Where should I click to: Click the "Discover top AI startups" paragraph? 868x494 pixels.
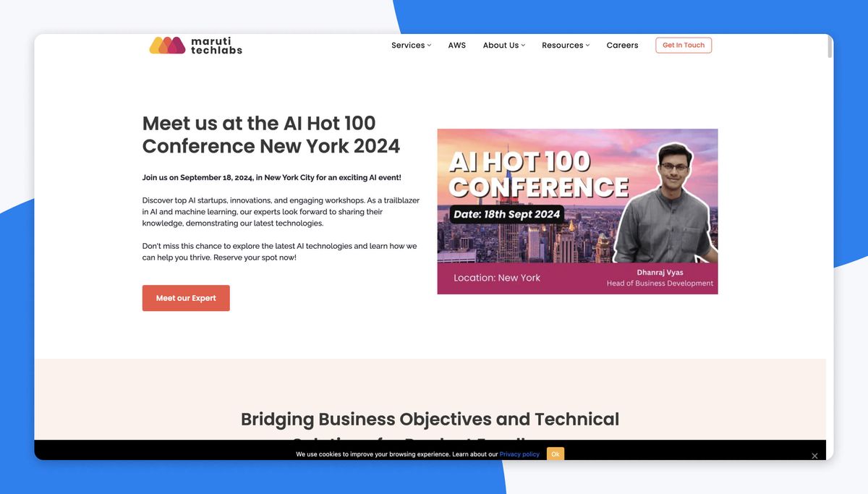coord(281,212)
